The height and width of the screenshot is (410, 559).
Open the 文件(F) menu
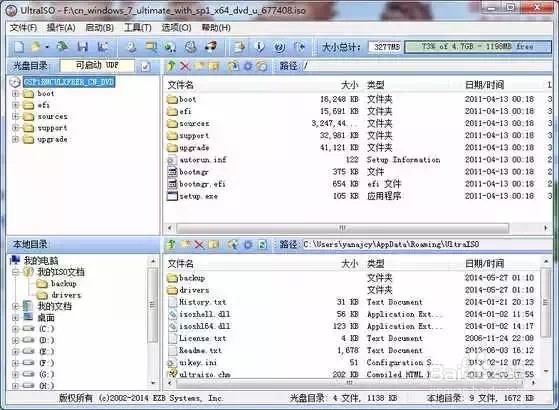pos(23,27)
